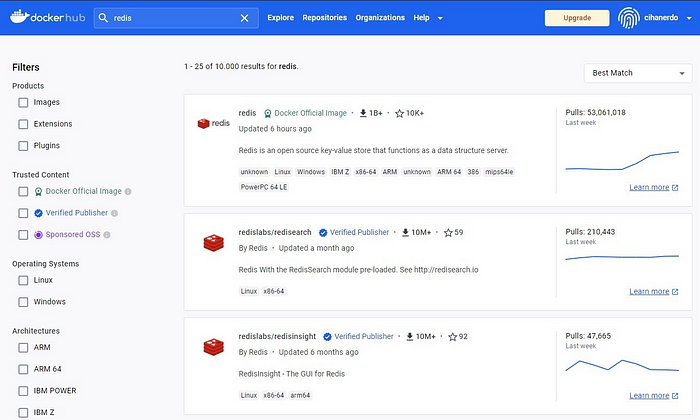The image size is (700, 420).
Task: Expand the Help menu arrow
Action: click(x=440, y=18)
